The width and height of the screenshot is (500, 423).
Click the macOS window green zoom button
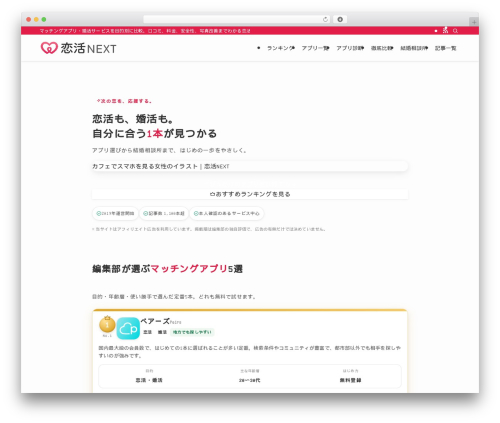44,19
